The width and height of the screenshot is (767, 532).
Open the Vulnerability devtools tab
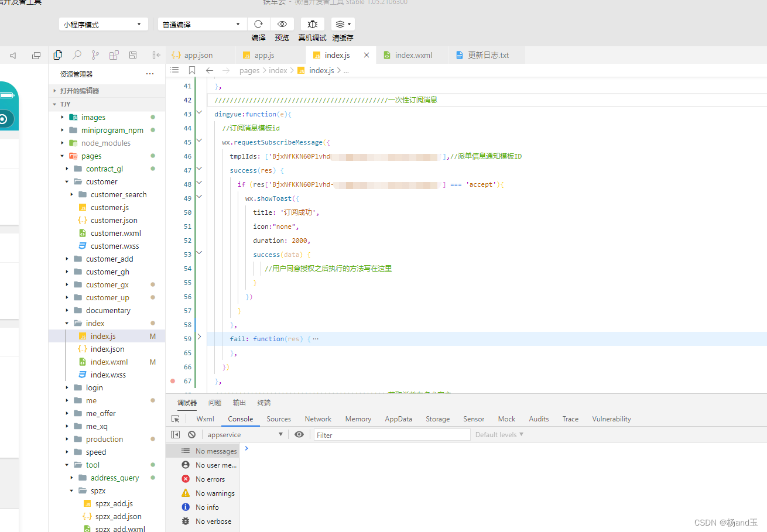611,419
